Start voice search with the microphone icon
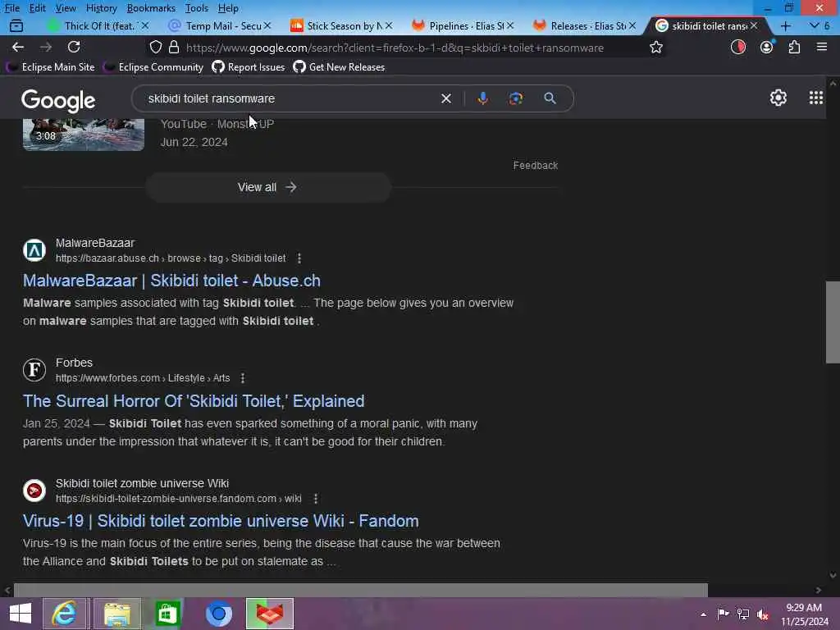 tap(482, 98)
